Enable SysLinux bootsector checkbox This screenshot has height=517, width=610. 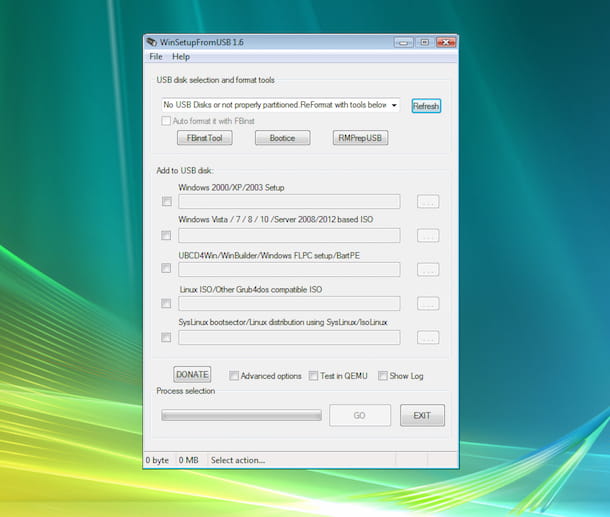click(x=166, y=337)
